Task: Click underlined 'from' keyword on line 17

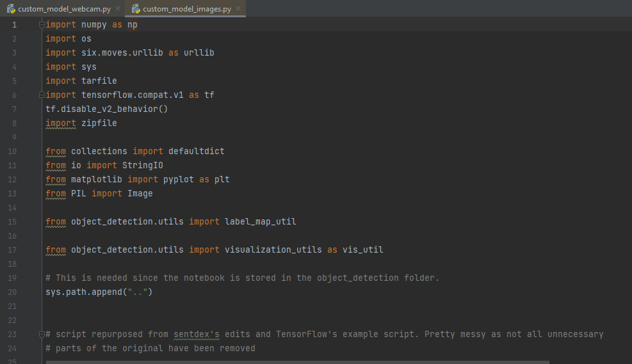Action: click(56, 250)
